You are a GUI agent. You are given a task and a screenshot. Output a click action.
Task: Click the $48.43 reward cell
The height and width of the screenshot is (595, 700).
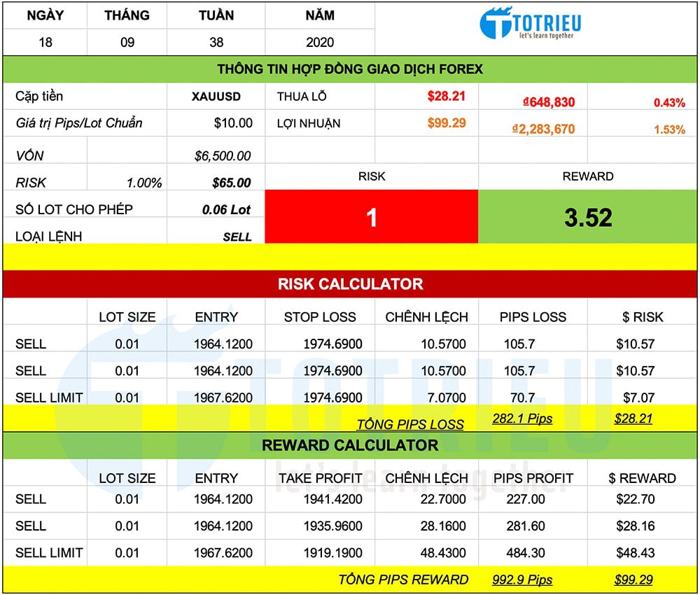[x=636, y=552]
